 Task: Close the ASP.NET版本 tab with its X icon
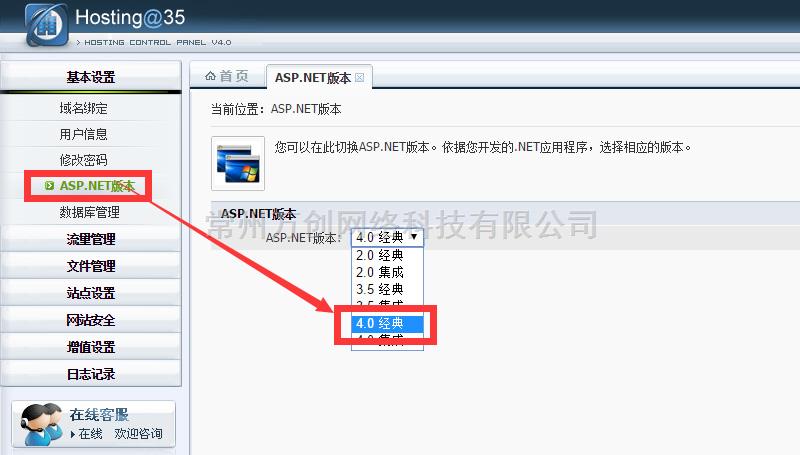(x=360, y=77)
